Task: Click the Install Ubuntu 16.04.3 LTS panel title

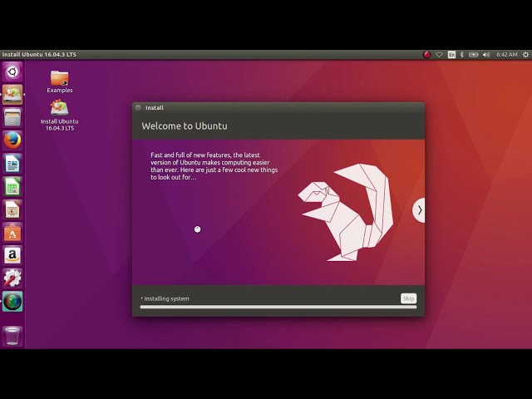Action: click(39, 55)
